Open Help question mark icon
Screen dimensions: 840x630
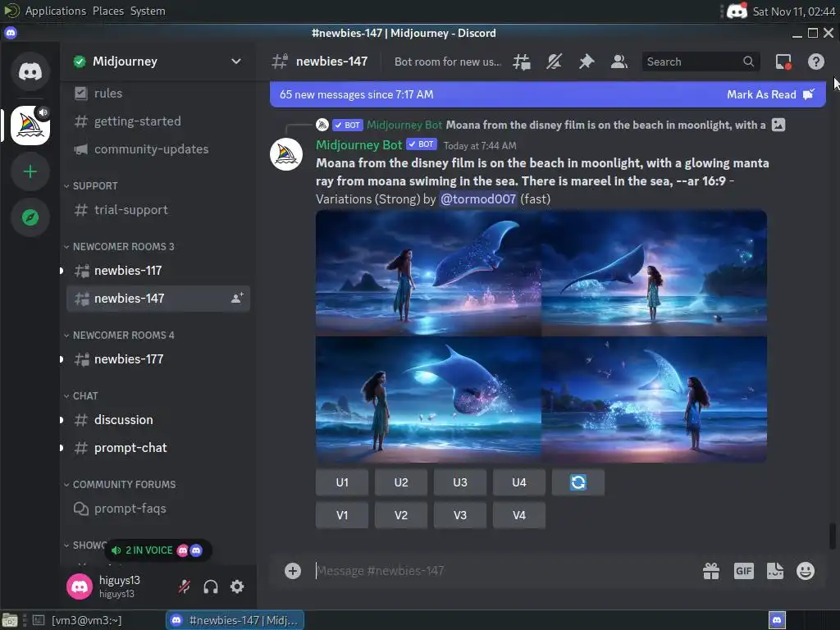pyautogui.click(x=816, y=62)
